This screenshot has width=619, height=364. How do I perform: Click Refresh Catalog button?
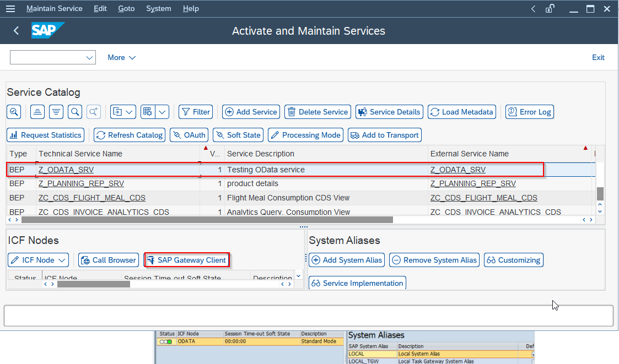click(130, 135)
